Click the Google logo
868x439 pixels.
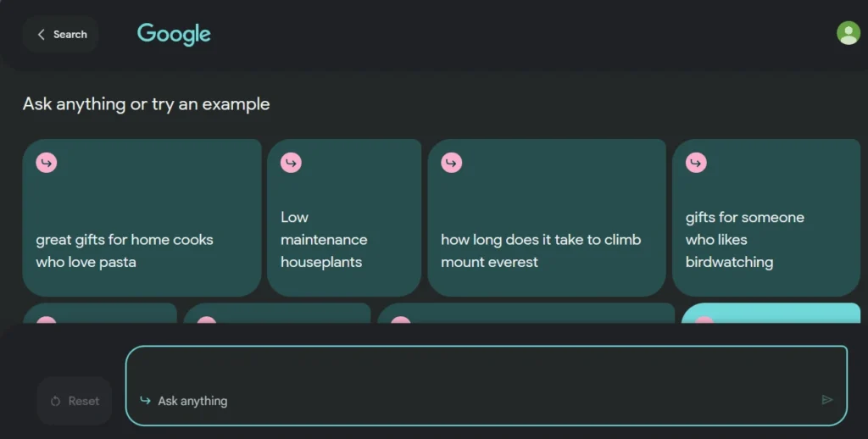coord(174,35)
